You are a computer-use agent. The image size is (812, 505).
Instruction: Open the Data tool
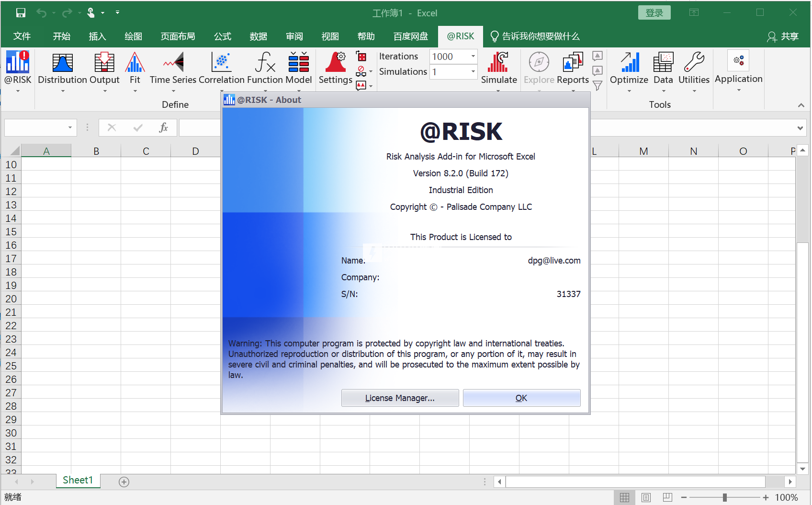pyautogui.click(x=663, y=62)
